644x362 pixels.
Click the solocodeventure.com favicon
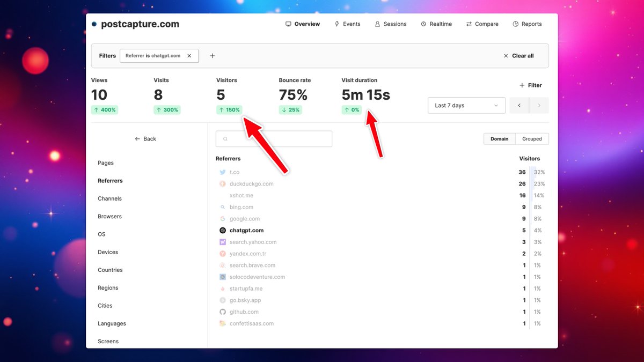coord(223,277)
